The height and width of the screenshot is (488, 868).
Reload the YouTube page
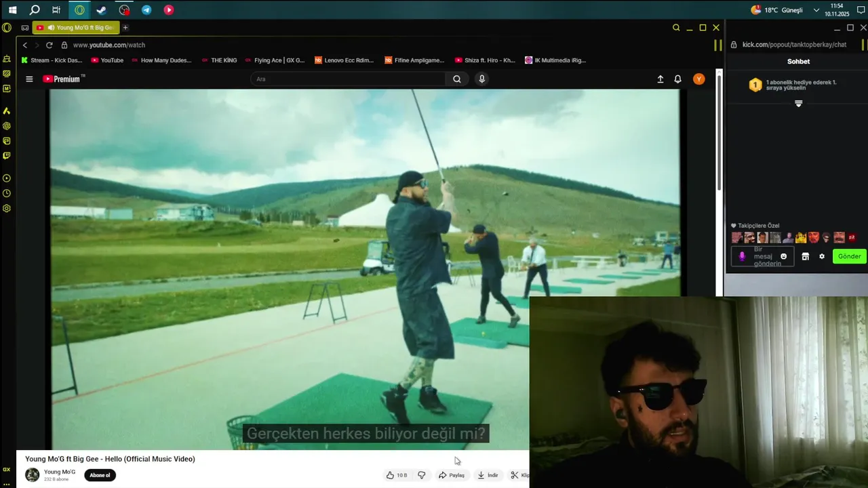click(x=49, y=45)
